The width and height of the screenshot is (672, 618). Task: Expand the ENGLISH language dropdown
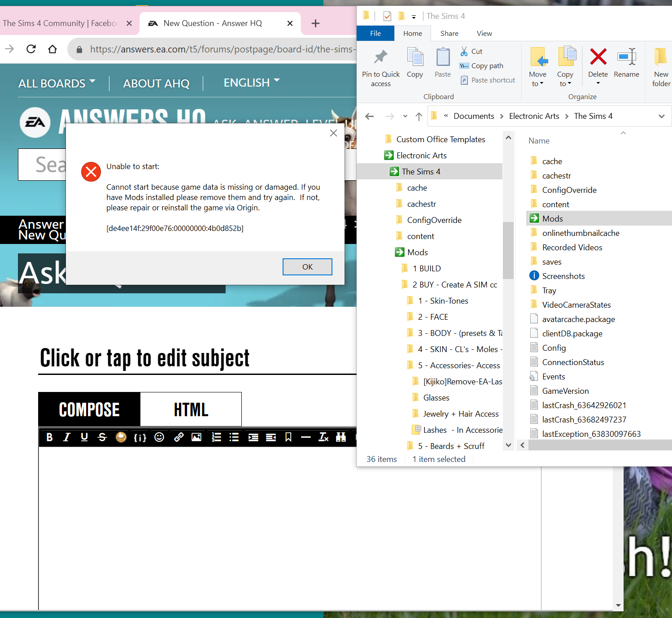click(251, 83)
